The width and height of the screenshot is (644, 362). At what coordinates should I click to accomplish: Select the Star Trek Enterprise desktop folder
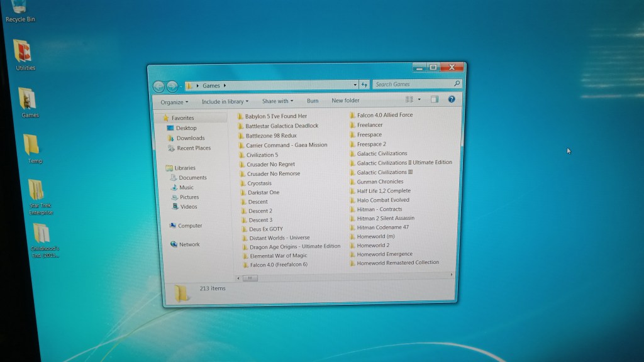coord(37,191)
